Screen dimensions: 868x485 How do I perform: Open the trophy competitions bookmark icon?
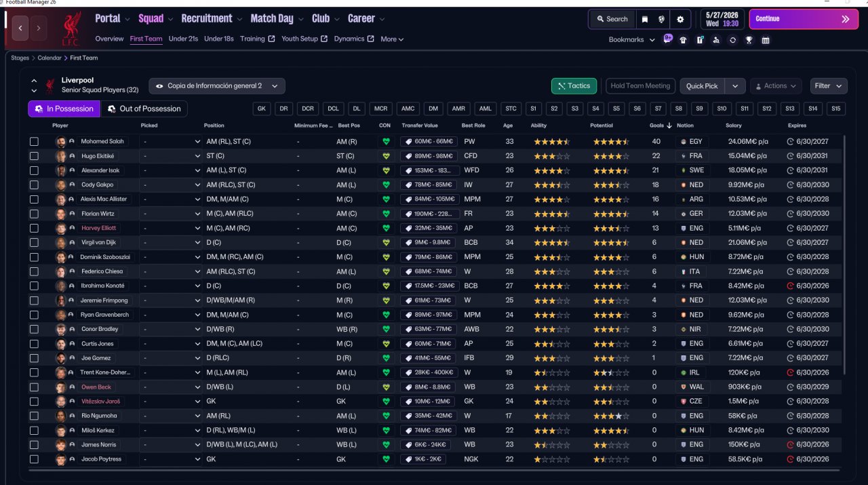pyautogui.click(x=749, y=39)
